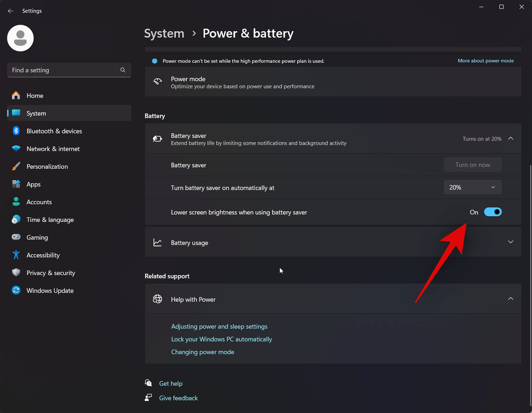Open Windows Update settings
The height and width of the screenshot is (413, 532).
[69, 290]
